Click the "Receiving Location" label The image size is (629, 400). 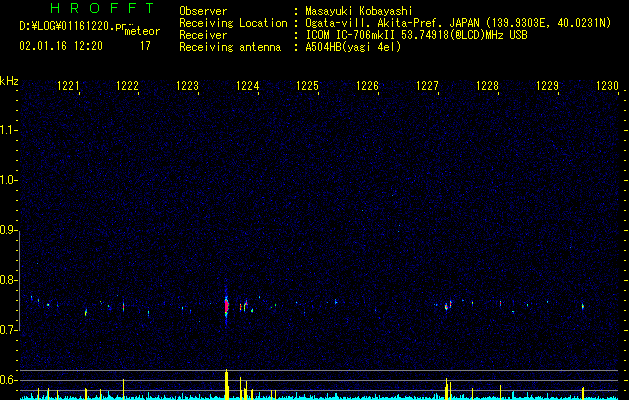pos(233,23)
